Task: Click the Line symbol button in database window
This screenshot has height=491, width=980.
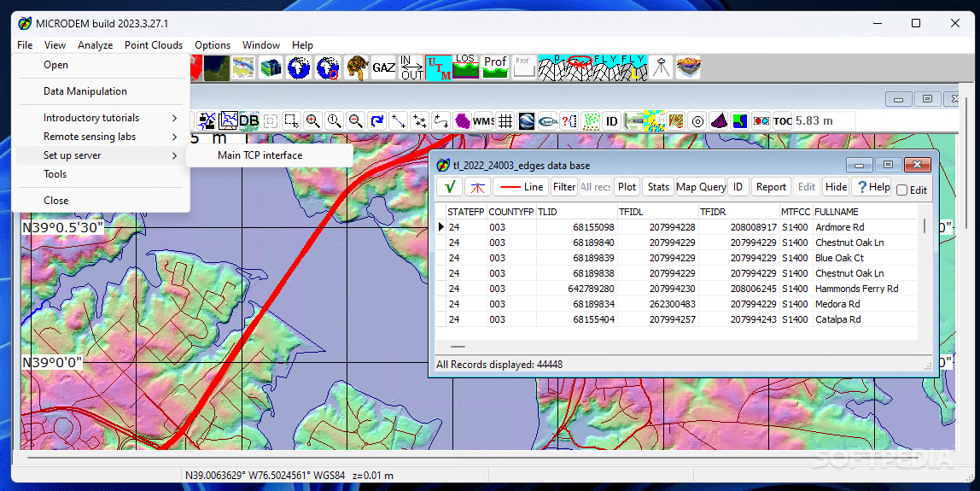Action: [x=521, y=186]
